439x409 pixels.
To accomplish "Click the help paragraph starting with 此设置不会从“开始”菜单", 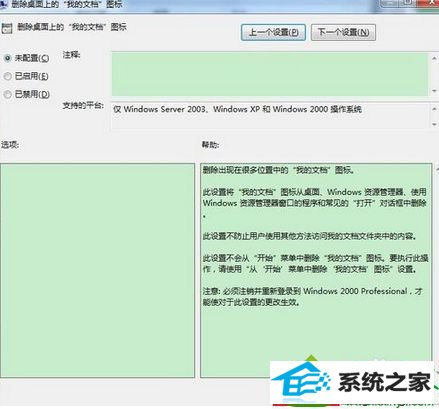I will click(x=315, y=263).
